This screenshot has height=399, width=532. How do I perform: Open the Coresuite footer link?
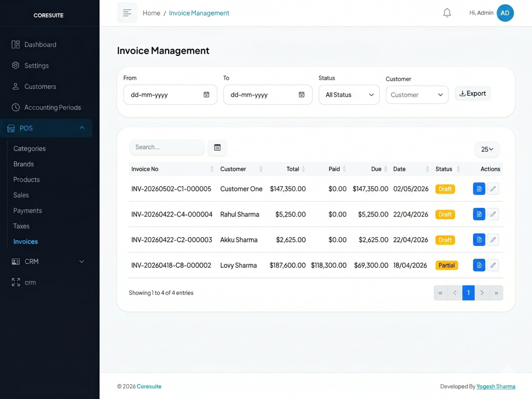(149, 386)
